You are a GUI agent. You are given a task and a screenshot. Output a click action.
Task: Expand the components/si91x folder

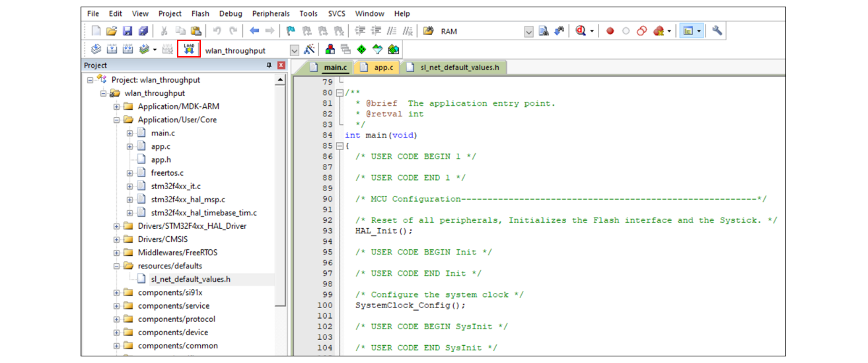(x=117, y=293)
